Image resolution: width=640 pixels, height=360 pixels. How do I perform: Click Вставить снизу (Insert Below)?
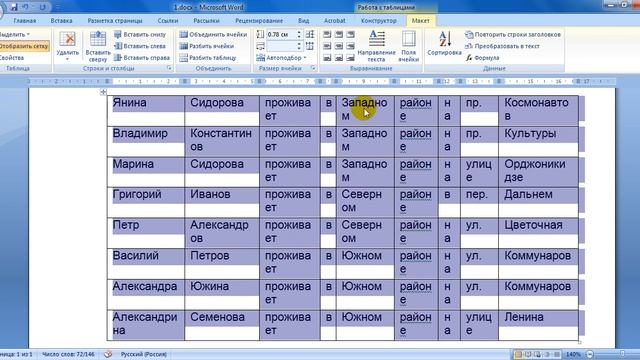point(140,35)
